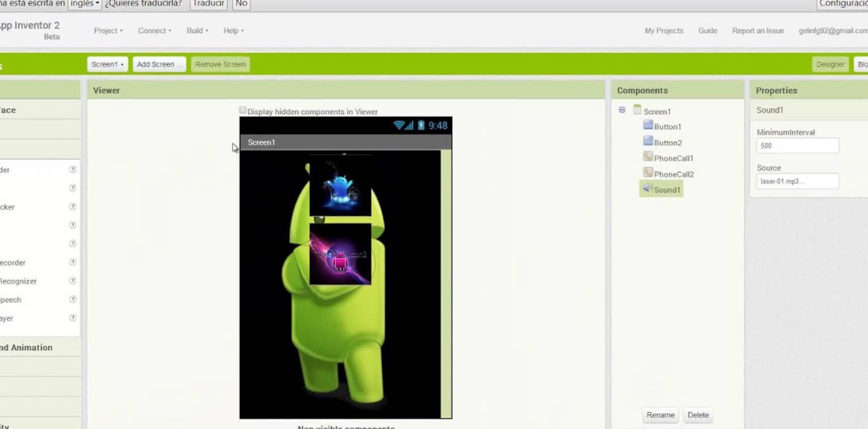Open help for the Player palette item
This screenshot has width=868, height=429.
pyautogui.click(x=73, y=318)
